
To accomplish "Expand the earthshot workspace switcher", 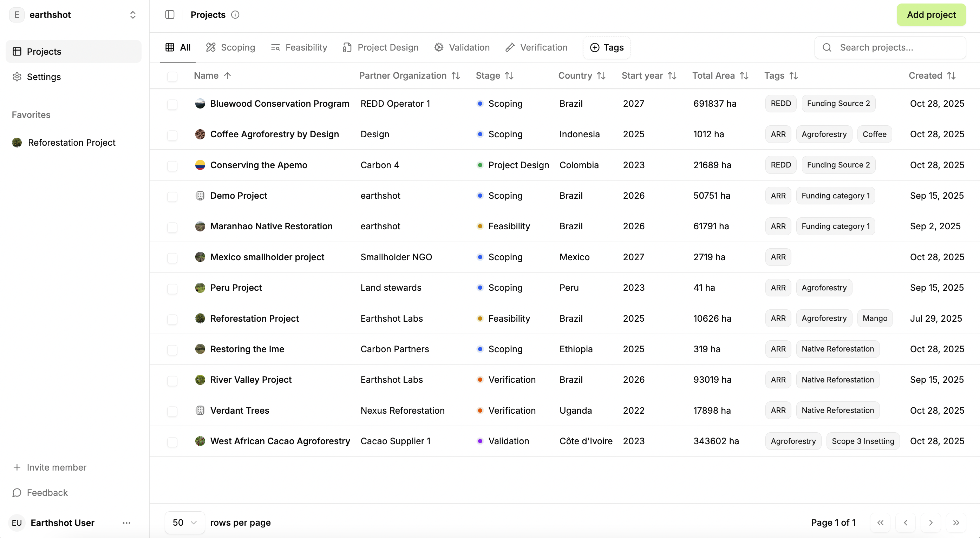I will [x=132, y=15].
